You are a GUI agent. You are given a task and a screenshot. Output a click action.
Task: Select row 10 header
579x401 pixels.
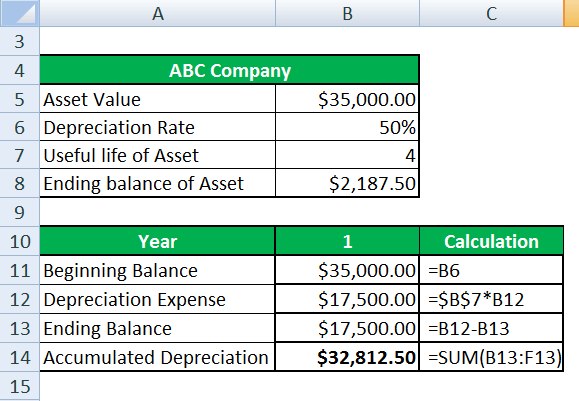[x=19, y=241]
